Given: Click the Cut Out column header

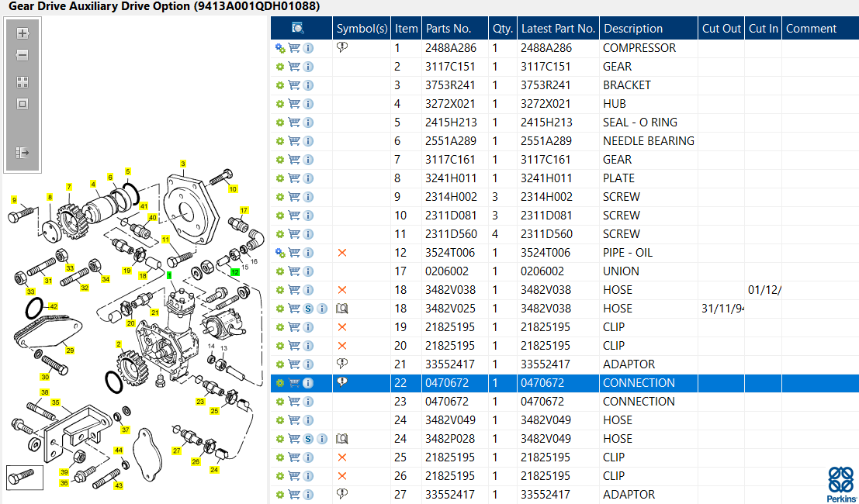Looking at the screenshot, I should tap(722, 29).
